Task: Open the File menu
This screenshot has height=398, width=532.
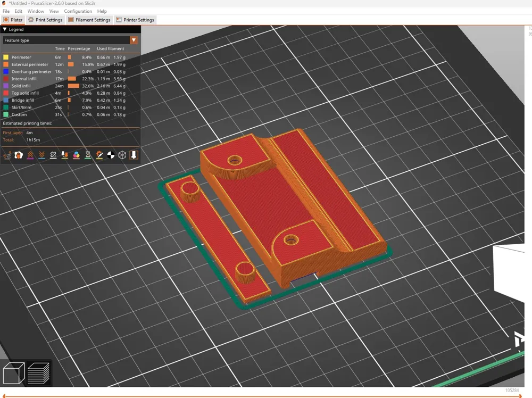Action: pyautogui.click(x=6, y=11)
